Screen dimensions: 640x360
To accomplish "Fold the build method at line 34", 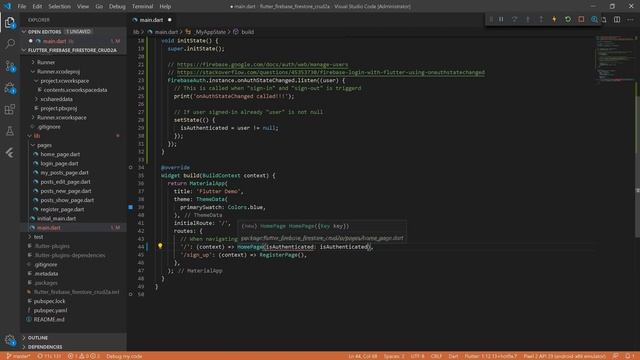I will click(131, 167).
